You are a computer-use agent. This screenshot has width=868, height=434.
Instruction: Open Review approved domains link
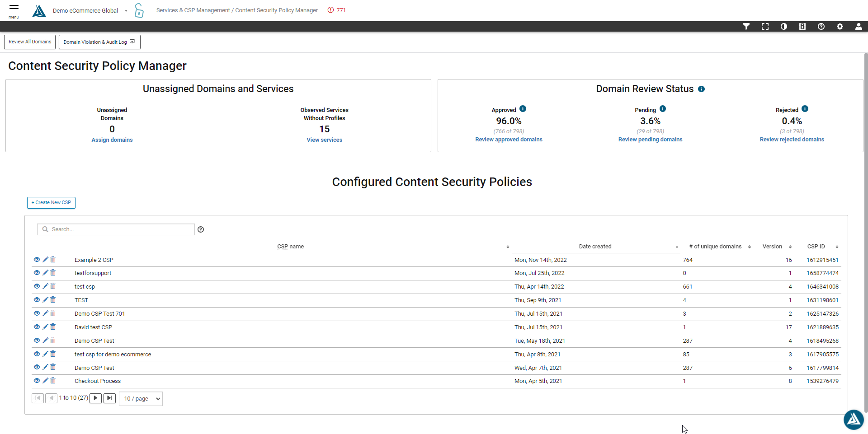click(509, 140)
